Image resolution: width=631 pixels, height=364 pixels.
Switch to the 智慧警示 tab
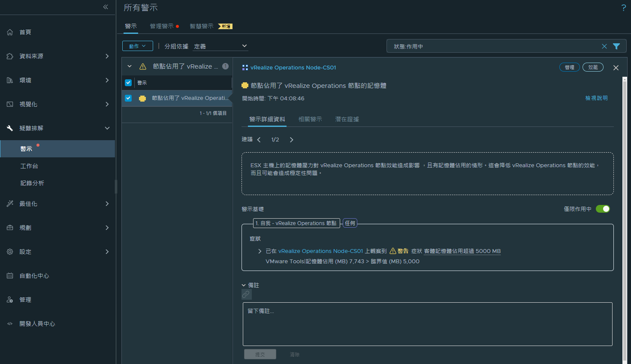point(202,26)
